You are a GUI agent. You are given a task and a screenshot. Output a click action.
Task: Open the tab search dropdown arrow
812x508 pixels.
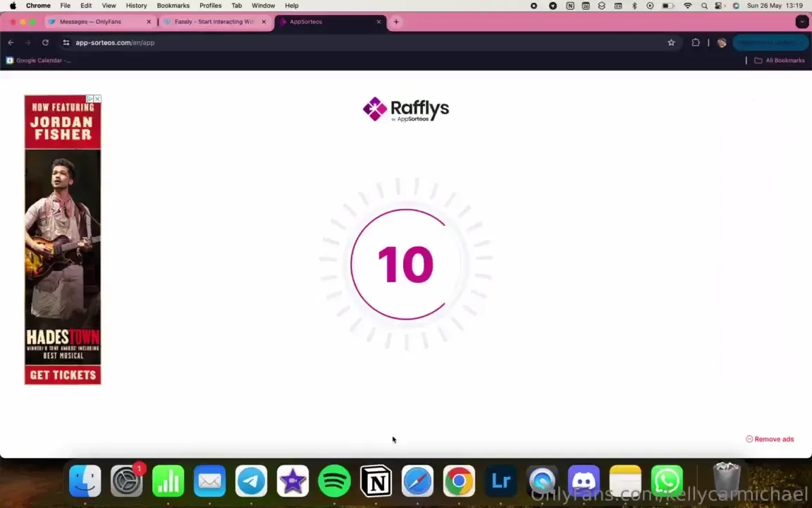(x=801, y=22)
